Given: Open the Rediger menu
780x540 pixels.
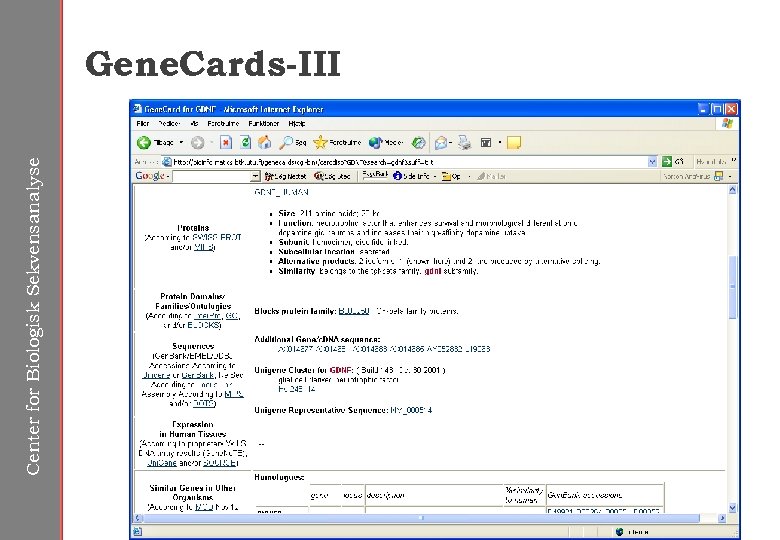Looking at the screenshot, I should coord(169,123).
